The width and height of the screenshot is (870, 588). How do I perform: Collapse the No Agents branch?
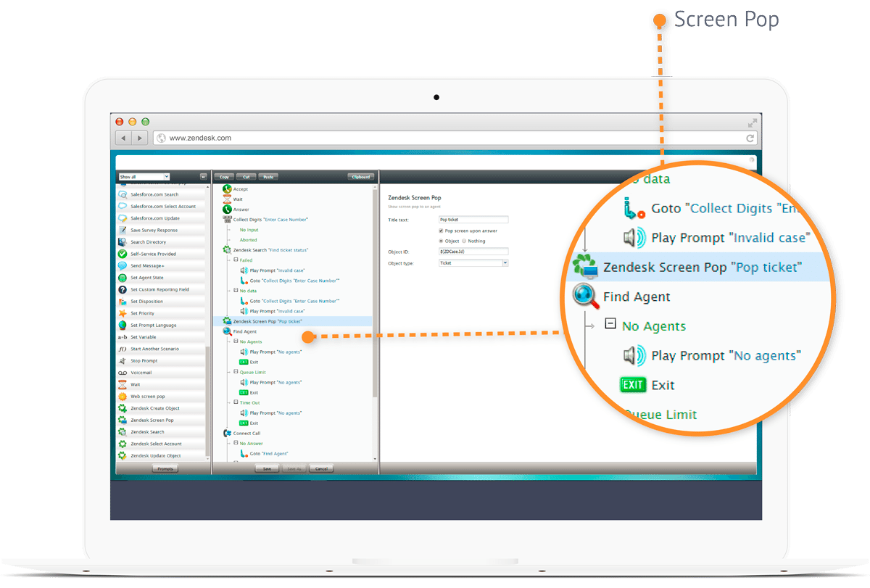pos(236,341)
